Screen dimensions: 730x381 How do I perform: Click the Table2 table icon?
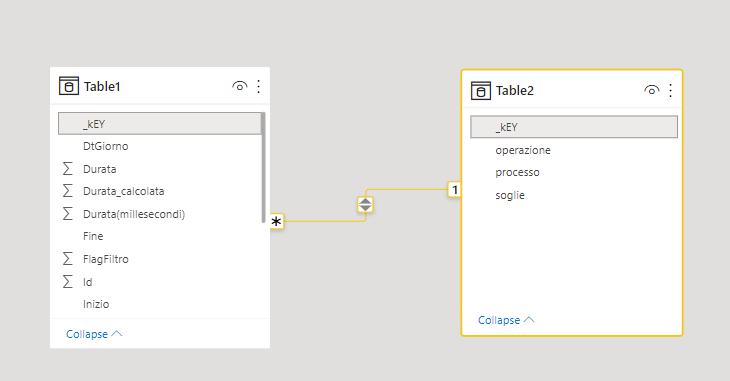481,90
